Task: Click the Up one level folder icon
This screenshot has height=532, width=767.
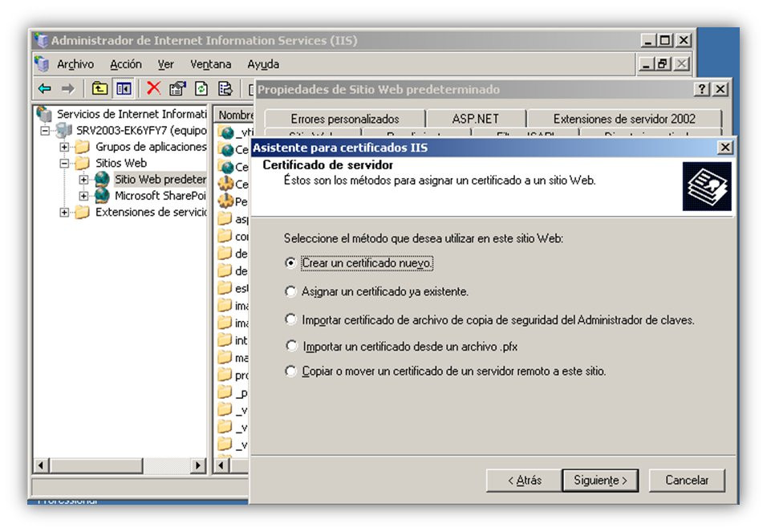Action: [x=99, y=88]
